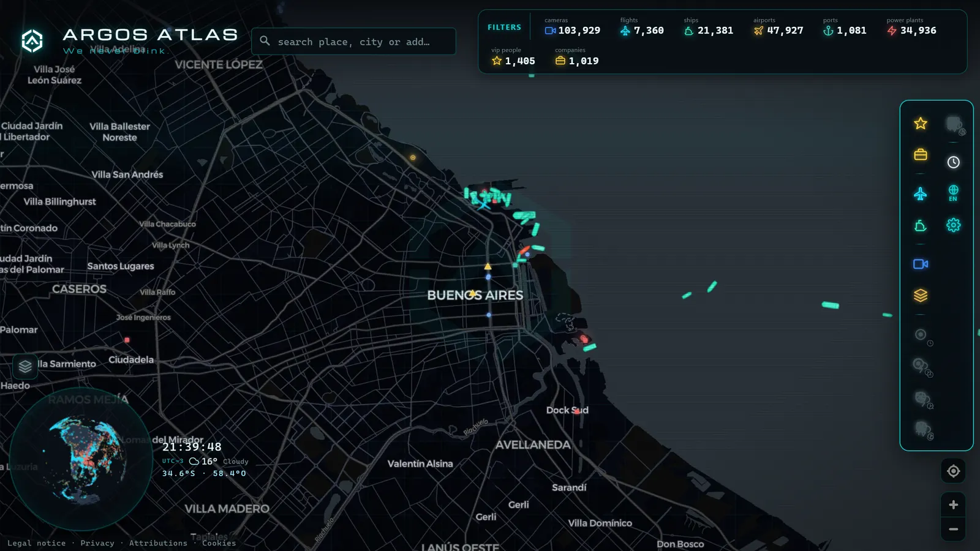
Task: Open the Cookies link
Action: click(219, 543)
